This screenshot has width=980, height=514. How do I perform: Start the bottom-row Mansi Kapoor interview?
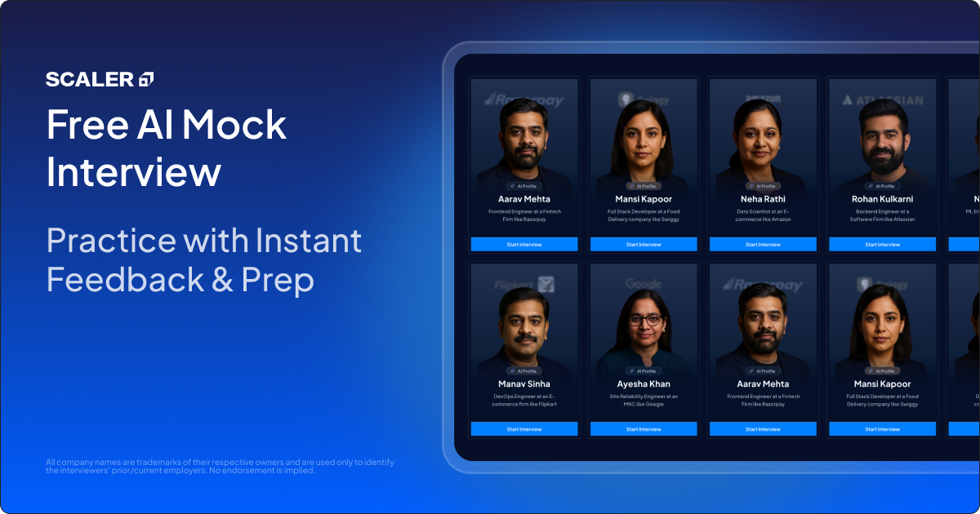click(x=881, y=428)
